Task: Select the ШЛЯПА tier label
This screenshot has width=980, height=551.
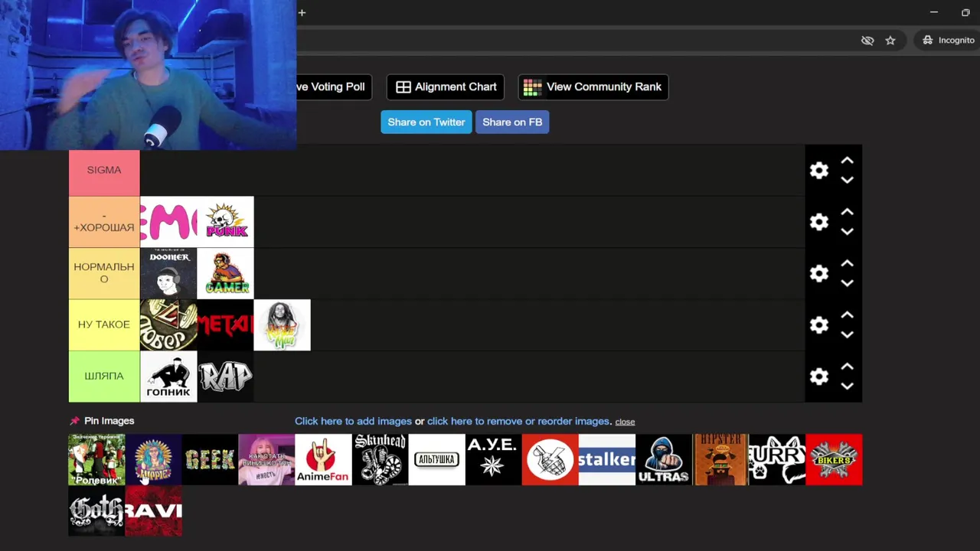Action: [x=104, y=376]
